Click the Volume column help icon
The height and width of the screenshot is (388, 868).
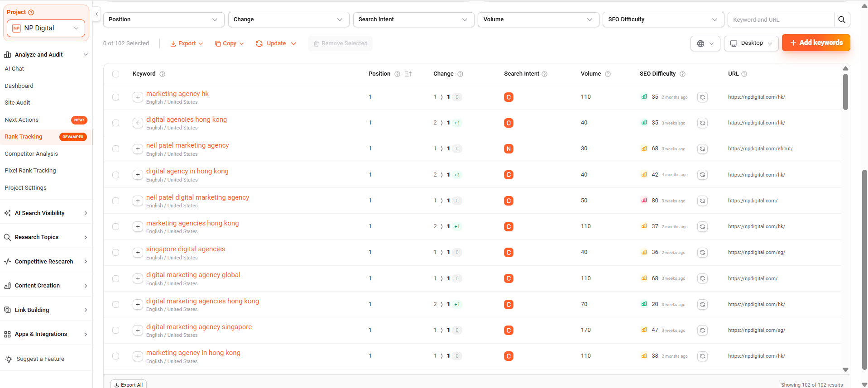[608, 74]
